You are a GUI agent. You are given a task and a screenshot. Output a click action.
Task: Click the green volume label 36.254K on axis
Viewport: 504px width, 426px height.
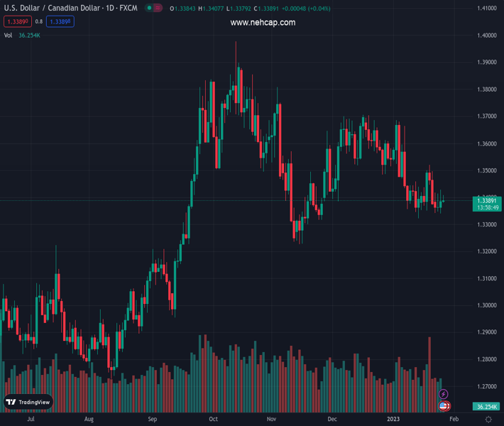[486, 407]
